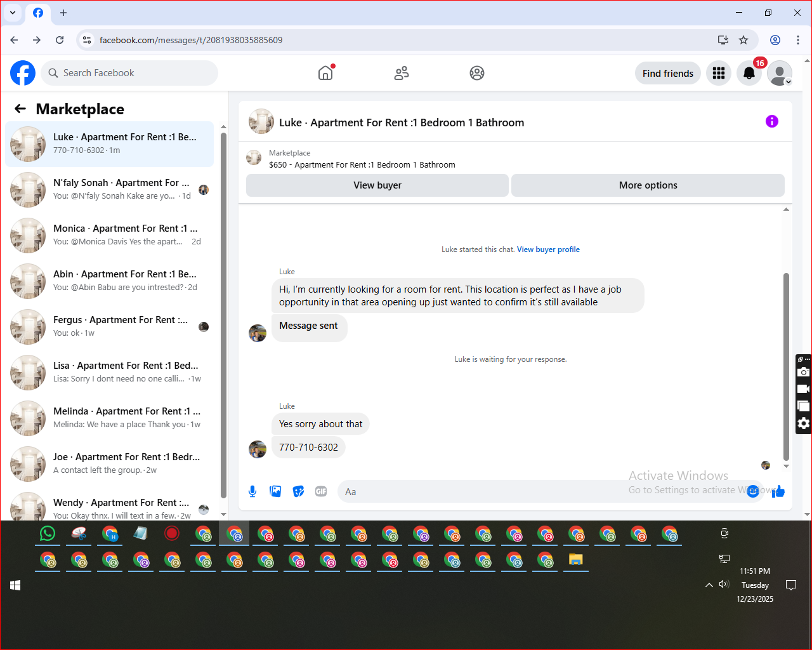Open the Facebook menu grid icon
Image resolution: width=812 pixels, height=650 pixels.
719,73
